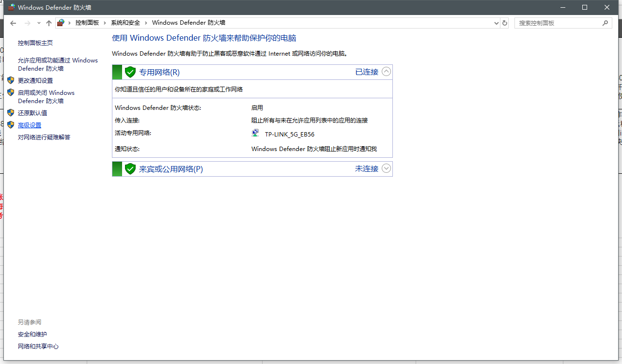
Task: Open 对网络进行疑难解答 link
Action: [44, 137]
